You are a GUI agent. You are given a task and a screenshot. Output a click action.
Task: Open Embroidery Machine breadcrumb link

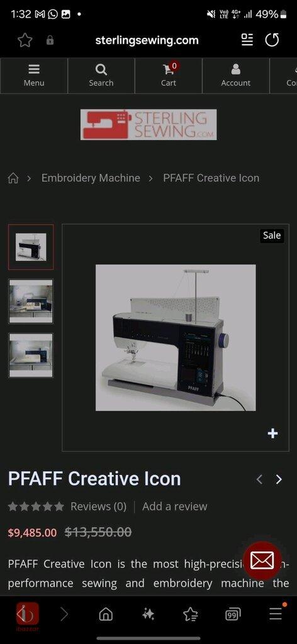tap(91, 178)
